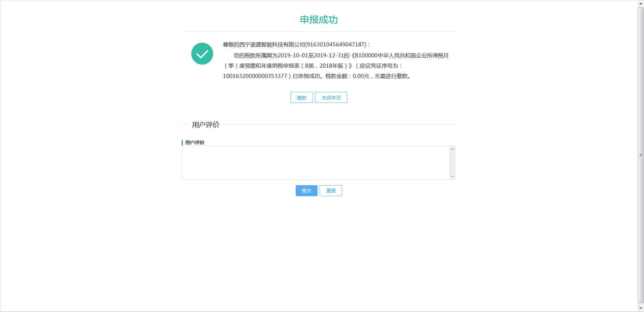Click the down arrow of the page scrollbar

pyautogui.click(x=641, y=309)
